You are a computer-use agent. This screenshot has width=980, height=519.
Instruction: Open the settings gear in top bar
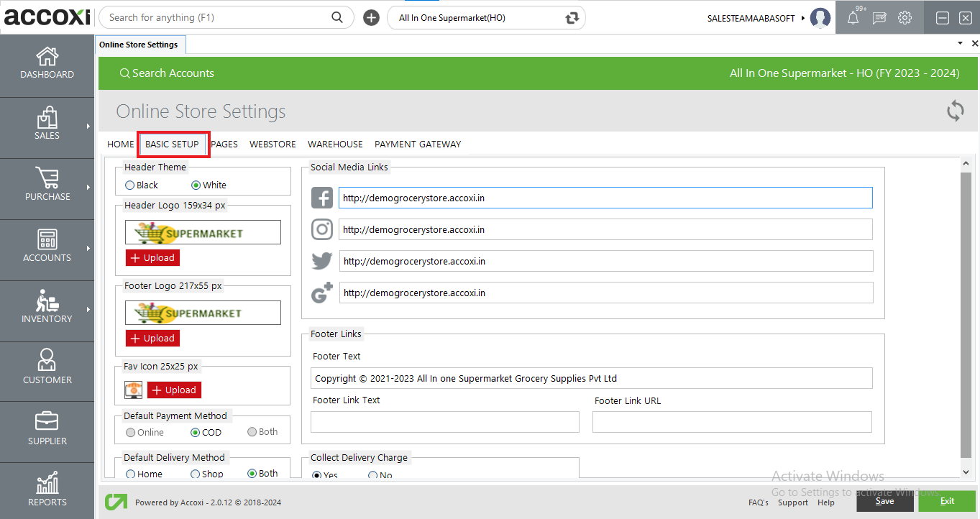905,17
